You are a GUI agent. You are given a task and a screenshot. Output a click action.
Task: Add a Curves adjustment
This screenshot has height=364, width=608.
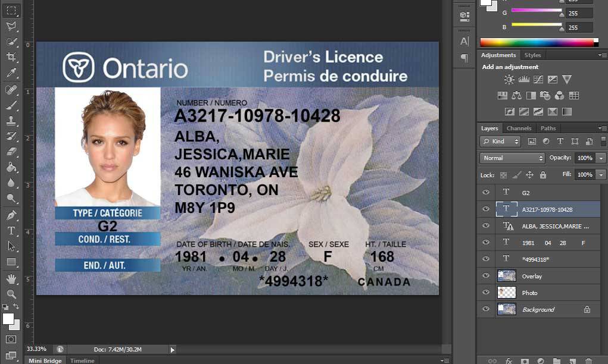tap(538, 80)
